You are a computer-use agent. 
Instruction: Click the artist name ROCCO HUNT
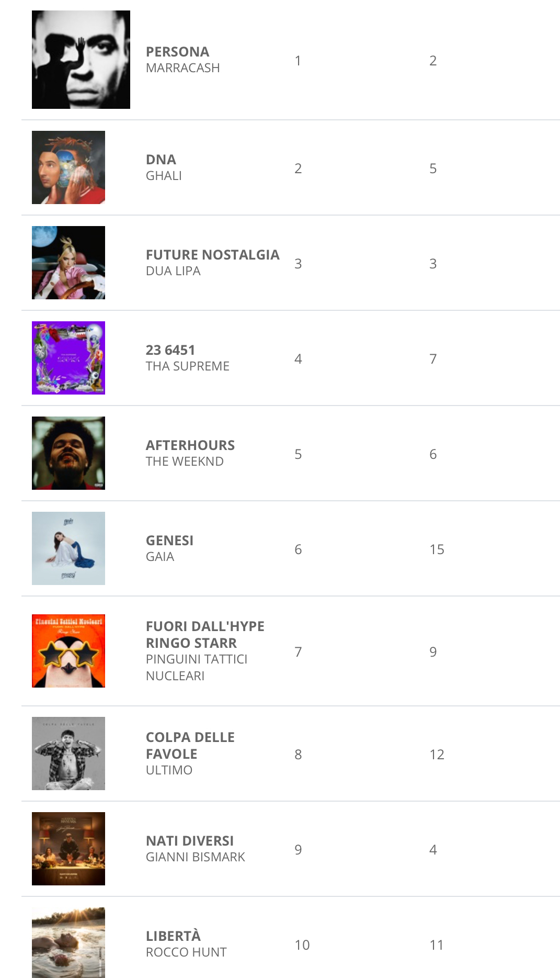click(186, 952)
